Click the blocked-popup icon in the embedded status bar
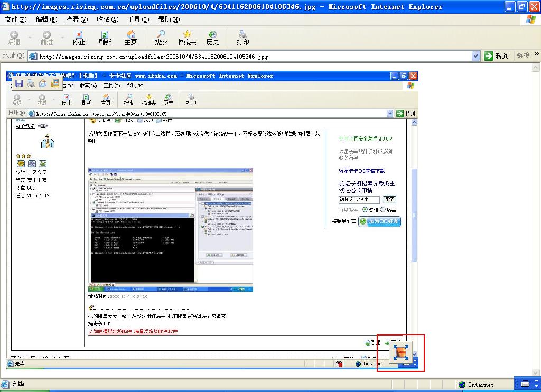The height and width of the screenshot is (392, 541). (x=340, y=363)
